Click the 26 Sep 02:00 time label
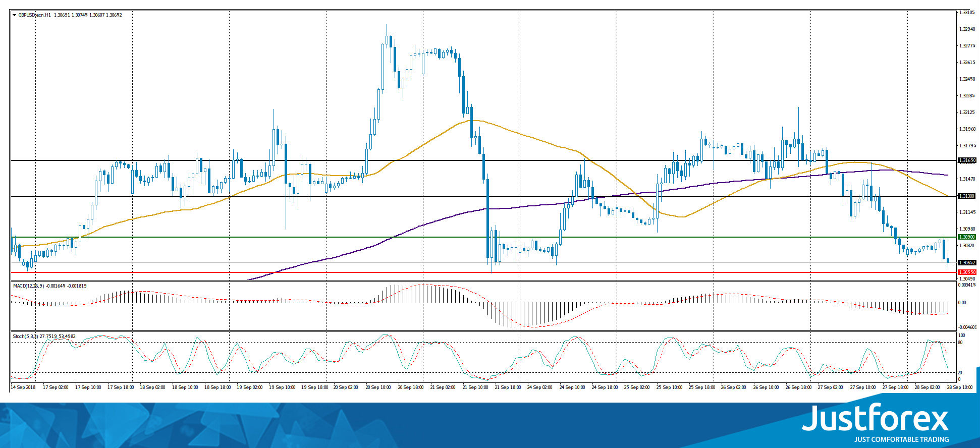 [x=734, y=387]
